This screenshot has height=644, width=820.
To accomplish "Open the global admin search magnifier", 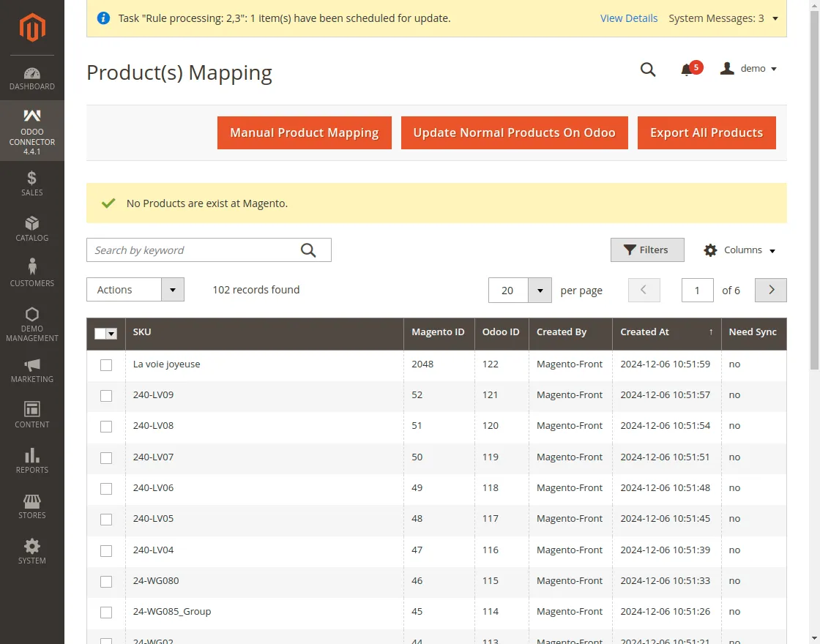I will [648, 70].
